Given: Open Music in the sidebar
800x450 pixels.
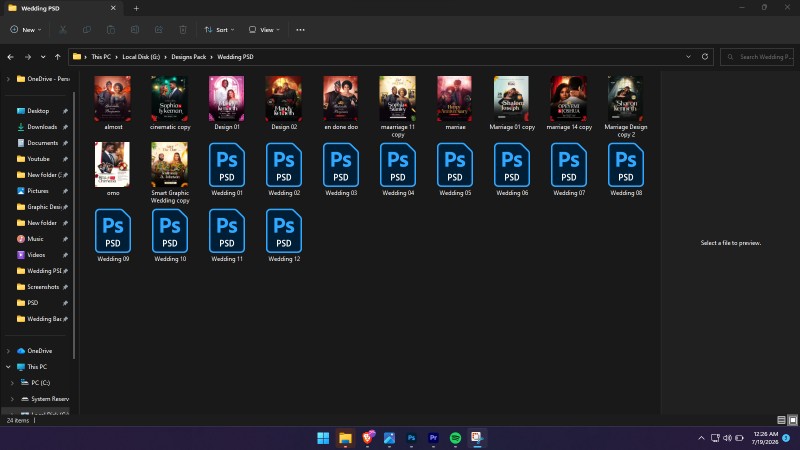Looking at the screenshot, I should click(x=35, y=239).
